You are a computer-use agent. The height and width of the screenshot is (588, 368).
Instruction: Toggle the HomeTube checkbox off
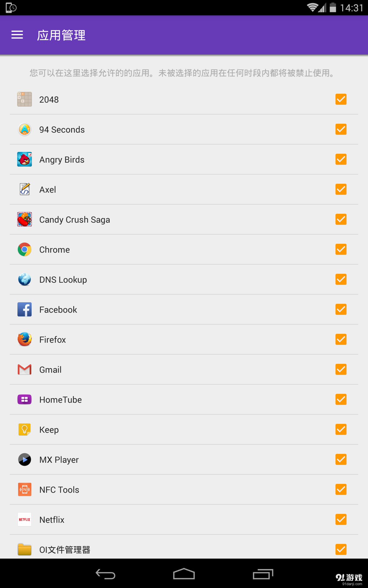[x=341, y=399]
